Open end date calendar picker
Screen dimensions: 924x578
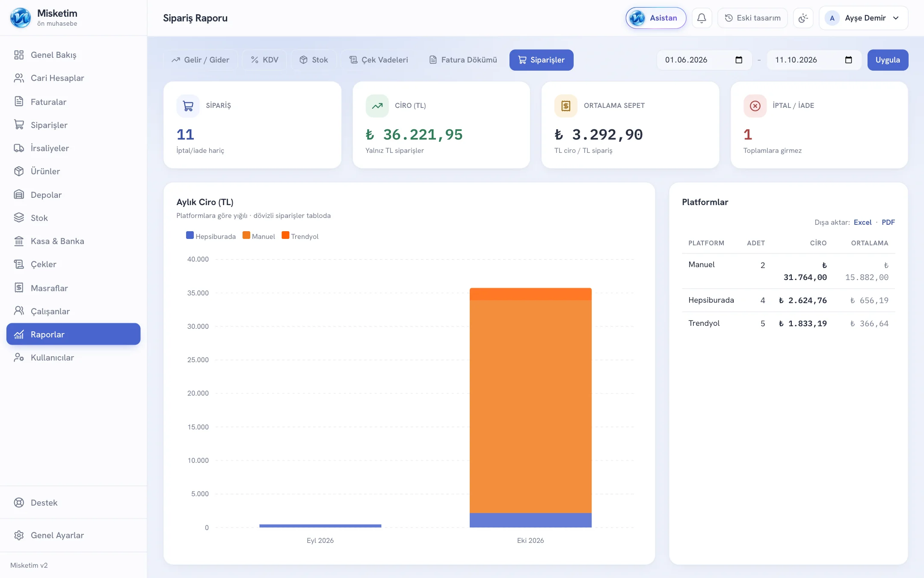click(849, 60)
